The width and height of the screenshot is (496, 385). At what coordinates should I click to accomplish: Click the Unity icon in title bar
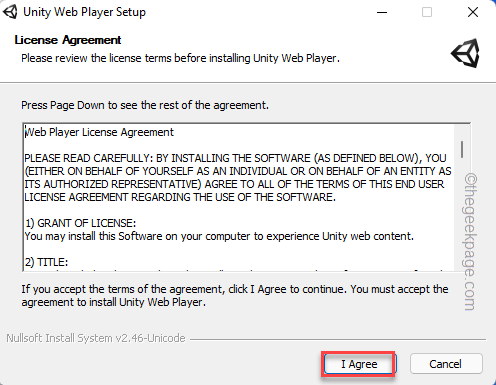(10, 12)
